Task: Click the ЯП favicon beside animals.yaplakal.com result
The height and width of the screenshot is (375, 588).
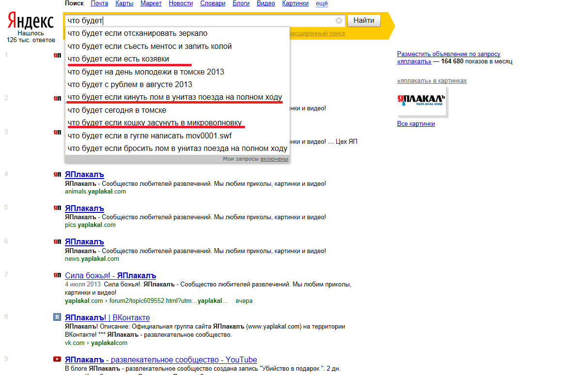Action: pyautogui.click(x=57, y=174)
